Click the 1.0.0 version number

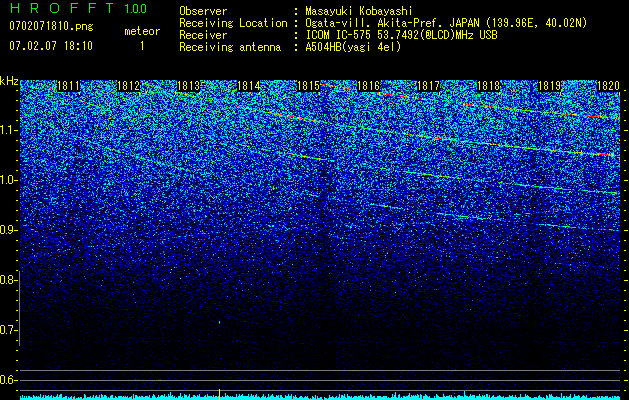(135, 9)
